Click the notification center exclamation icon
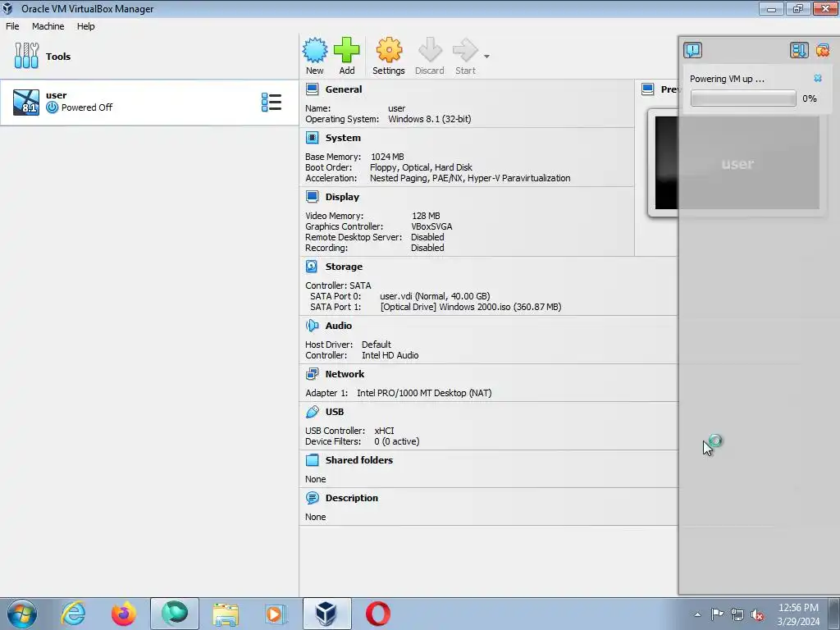The height and width of the screenshot is (630, 840). tap(692, 50)
